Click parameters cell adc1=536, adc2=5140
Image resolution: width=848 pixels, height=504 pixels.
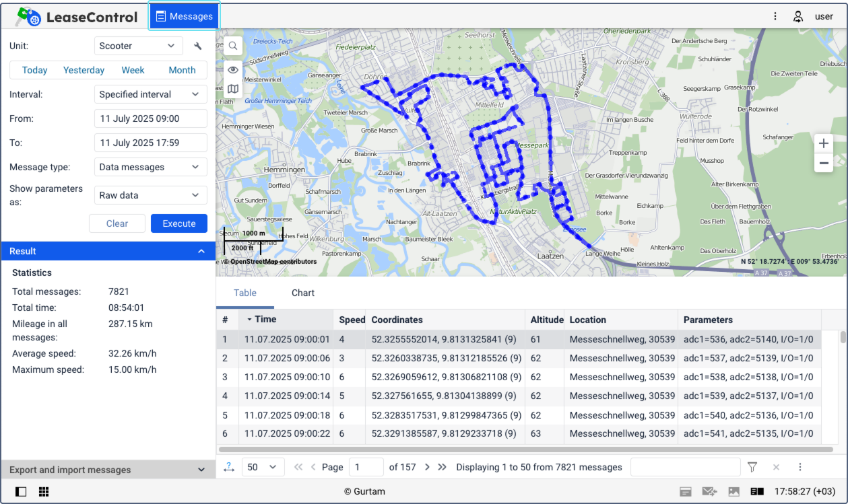748,339
